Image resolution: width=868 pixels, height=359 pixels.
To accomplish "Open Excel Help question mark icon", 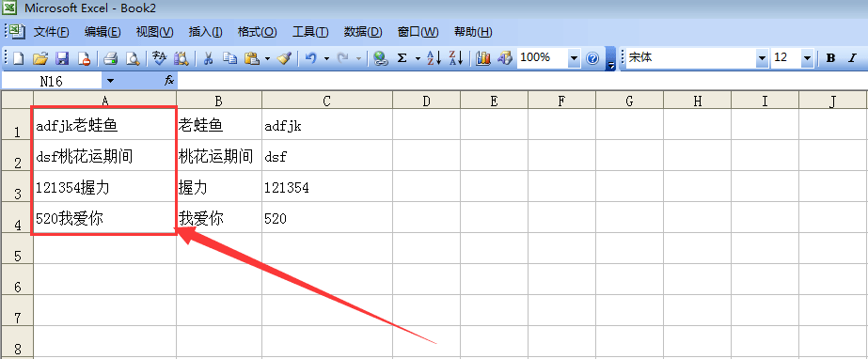I will [592, 58].
